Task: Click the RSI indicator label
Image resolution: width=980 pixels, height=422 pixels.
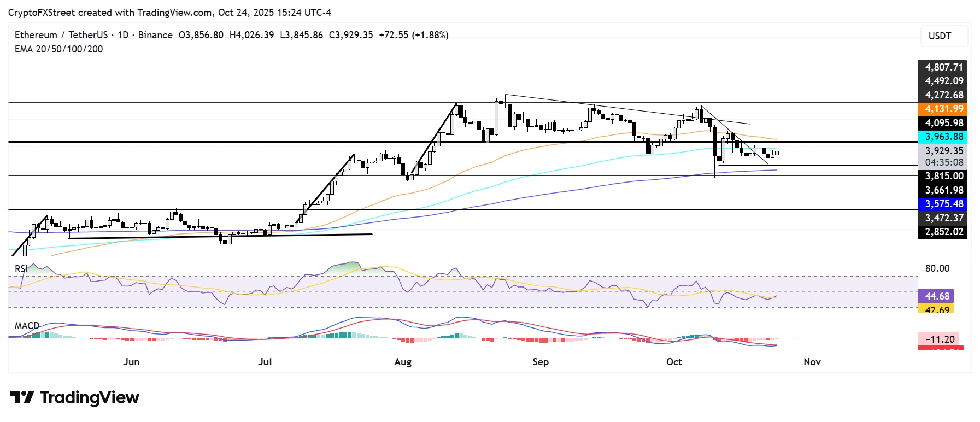Action: tap(21, 268)
